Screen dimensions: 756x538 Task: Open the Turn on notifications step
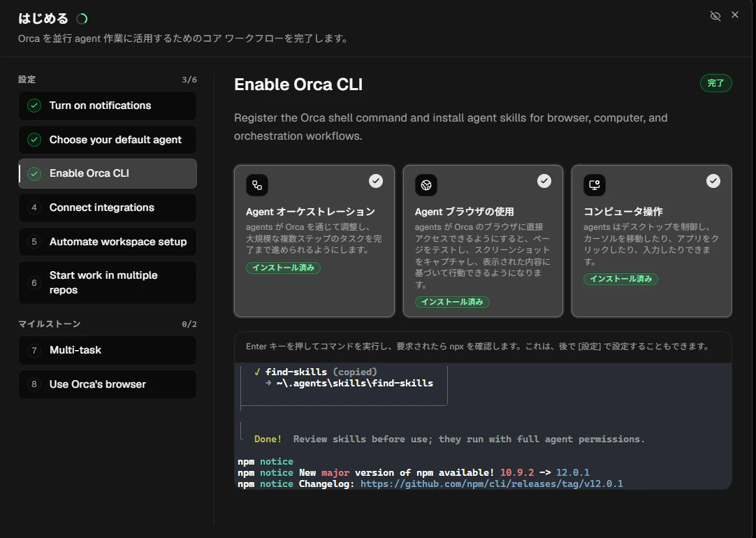pyautogui.click(x=108, y=106)
